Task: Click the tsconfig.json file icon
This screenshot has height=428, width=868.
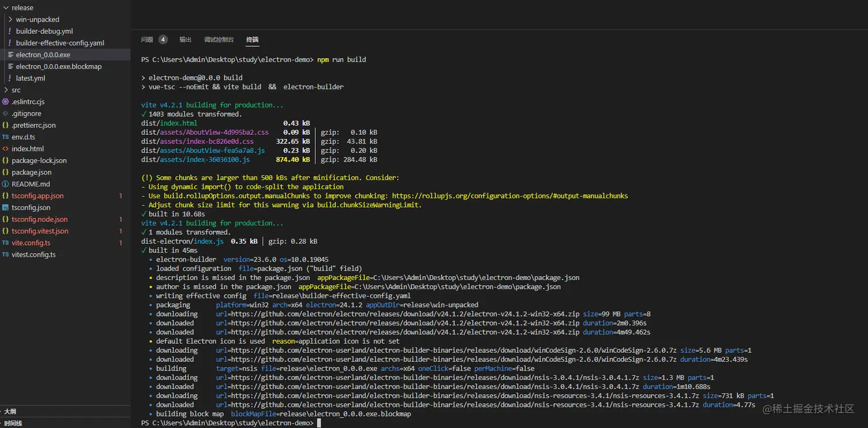Action: point(6,208)
